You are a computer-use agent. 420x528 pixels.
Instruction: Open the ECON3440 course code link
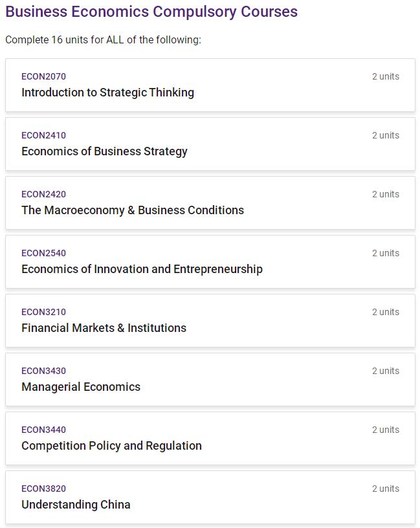[x=43, y=430]
